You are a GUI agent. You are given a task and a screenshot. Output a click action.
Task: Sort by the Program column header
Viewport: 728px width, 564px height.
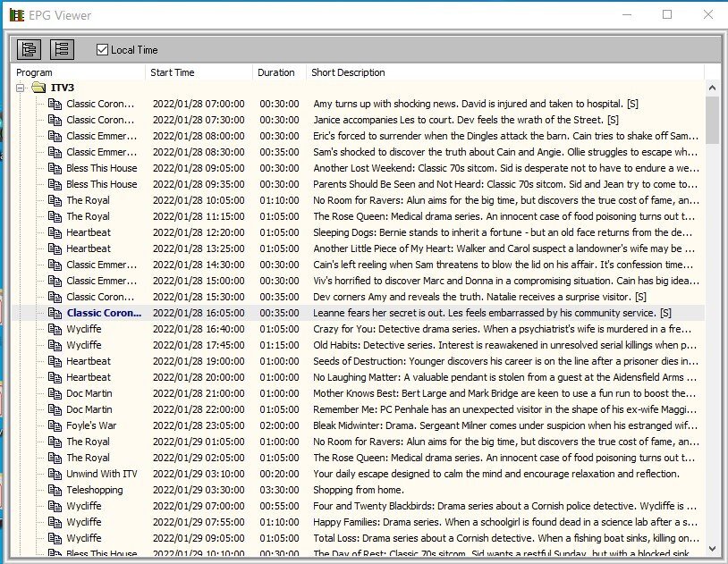coord(79,72)
